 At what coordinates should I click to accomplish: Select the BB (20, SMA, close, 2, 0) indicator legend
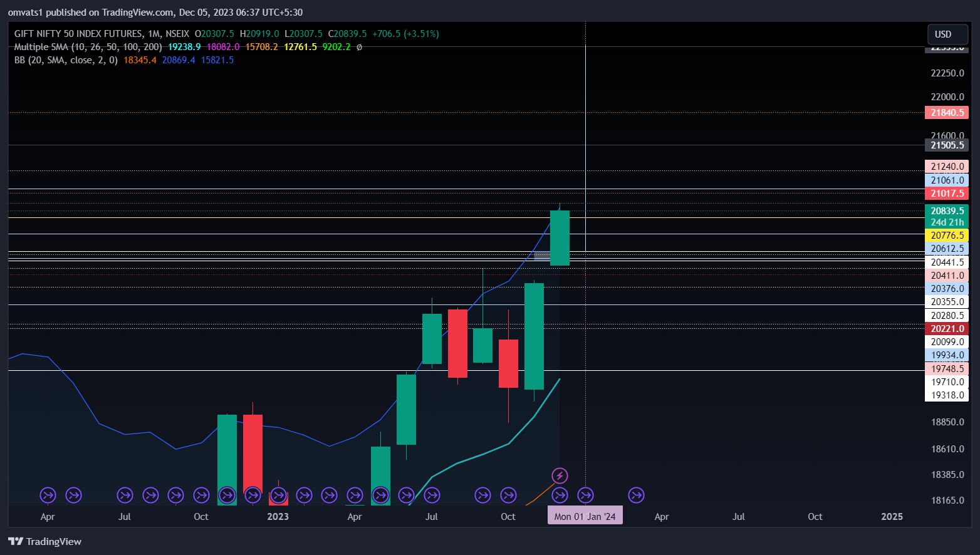66,60
